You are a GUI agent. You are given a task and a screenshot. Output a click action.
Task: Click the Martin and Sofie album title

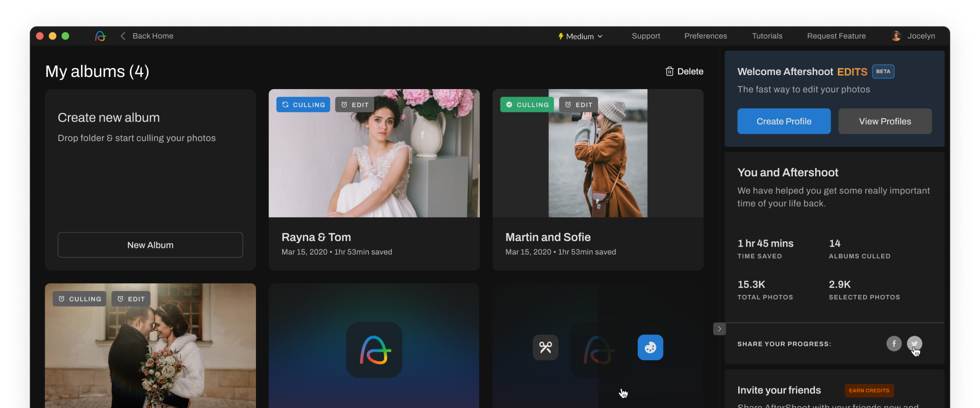pyautogui.click(x=548, y=237)
